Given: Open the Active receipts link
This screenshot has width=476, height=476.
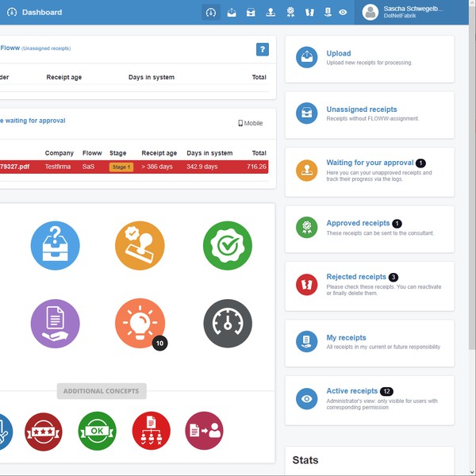Looking at the screenshot, I should point(351,391).
